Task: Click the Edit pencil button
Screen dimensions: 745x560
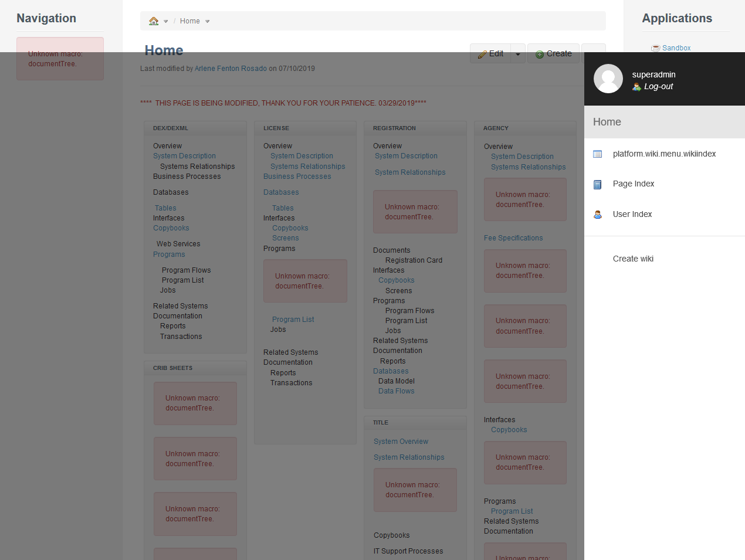Action: pyautogui.click(x=490, y=53)
